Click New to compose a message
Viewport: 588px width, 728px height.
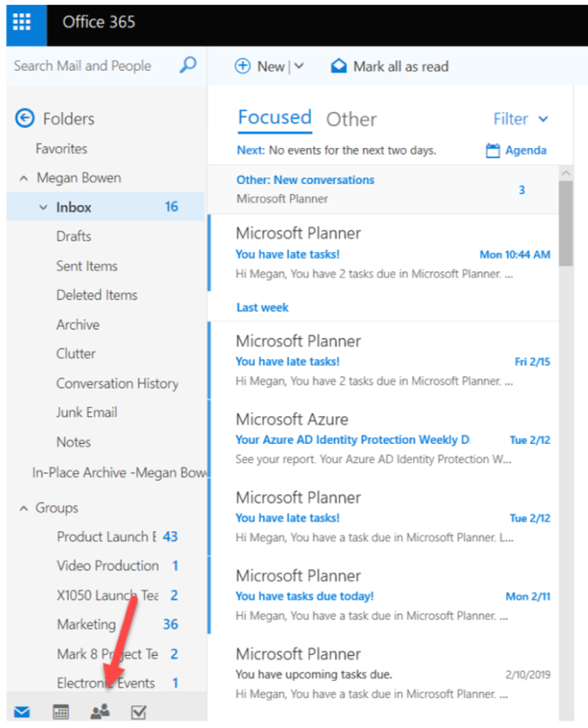pyautogui.click(x=271, y=66)
